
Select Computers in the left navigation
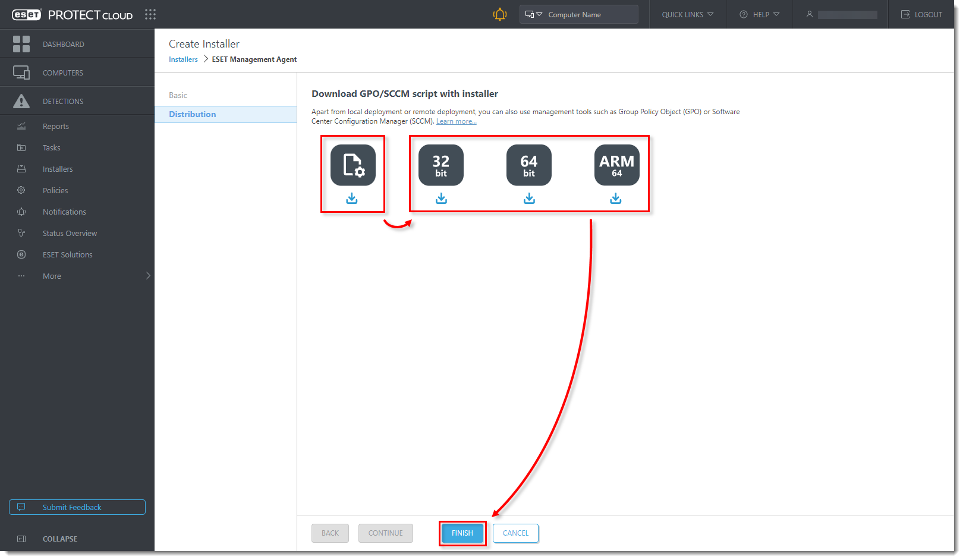62,73
